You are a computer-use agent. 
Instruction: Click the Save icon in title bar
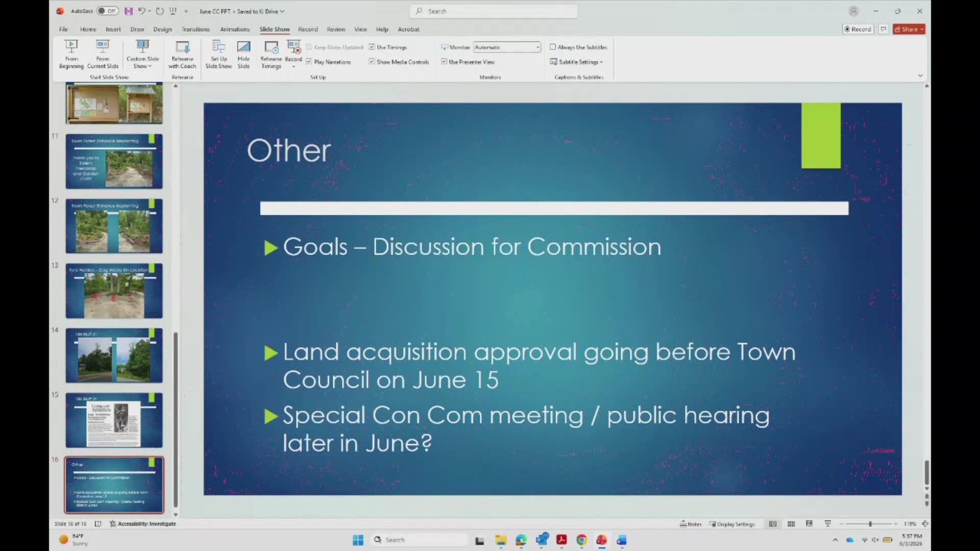coord(128,11)
